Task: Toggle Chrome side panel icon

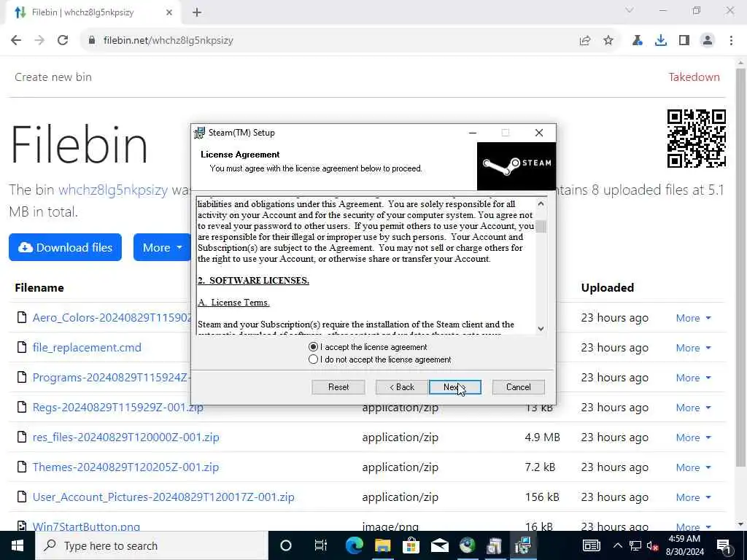Action: pyautogui.click(x=684, y=41)
